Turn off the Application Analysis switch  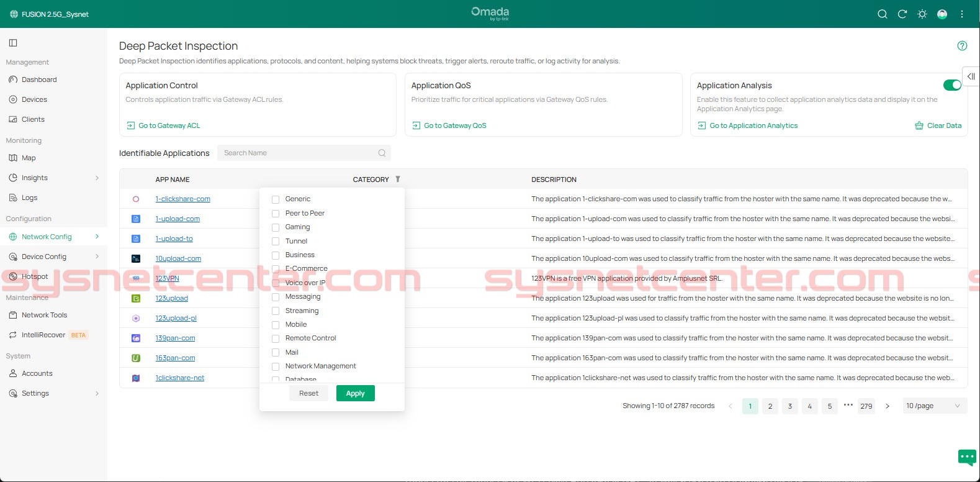[952, 85]
